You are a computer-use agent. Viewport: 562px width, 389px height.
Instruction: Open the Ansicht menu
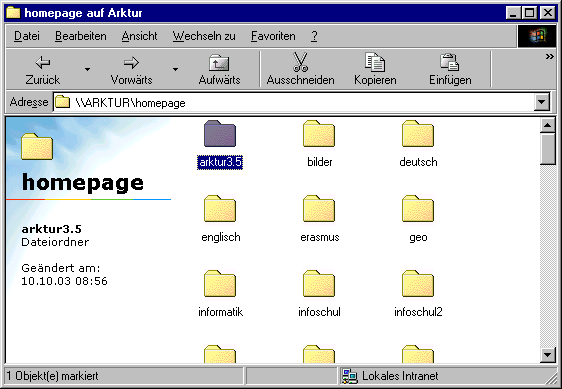coord(139,36)
